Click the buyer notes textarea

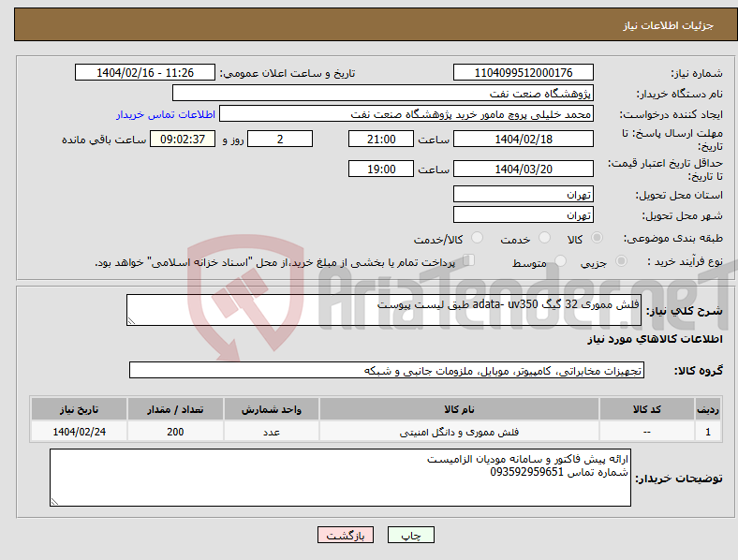[x=340, y=478]
